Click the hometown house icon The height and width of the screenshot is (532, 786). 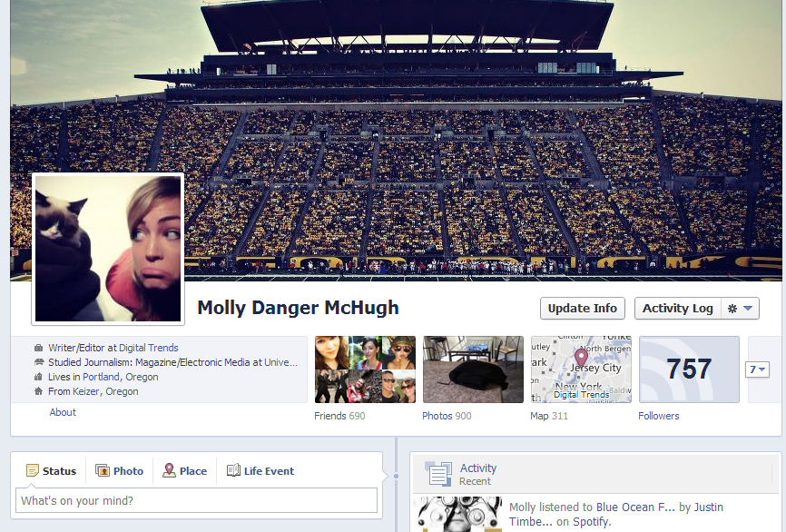pos(39,391)
